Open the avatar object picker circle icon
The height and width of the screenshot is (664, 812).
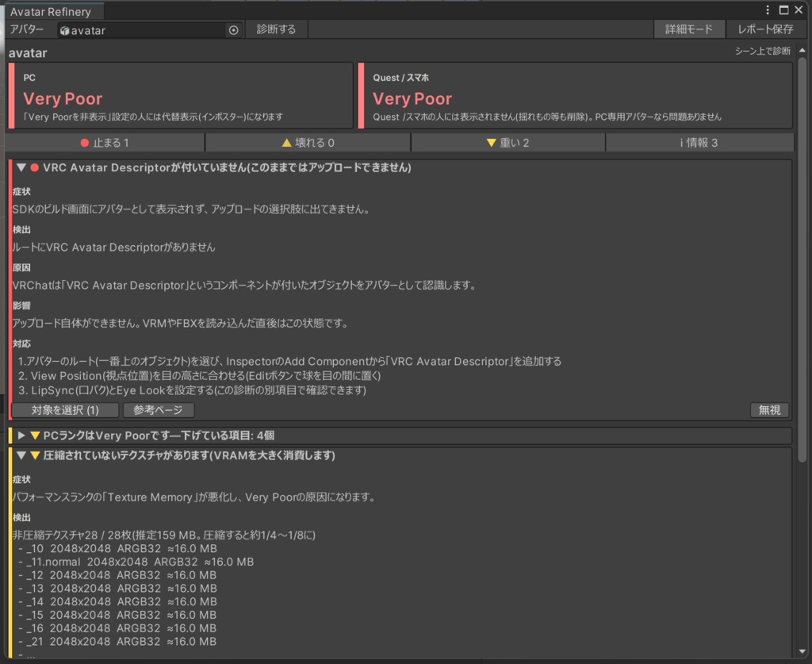(234, 31)
